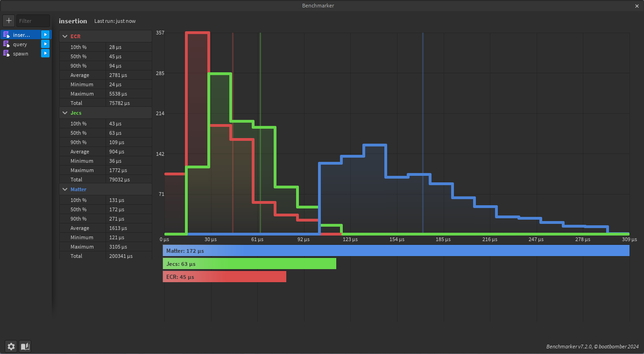
Task: Click the green Jecs: 63 µs bar
Action: tap(249, 264)
